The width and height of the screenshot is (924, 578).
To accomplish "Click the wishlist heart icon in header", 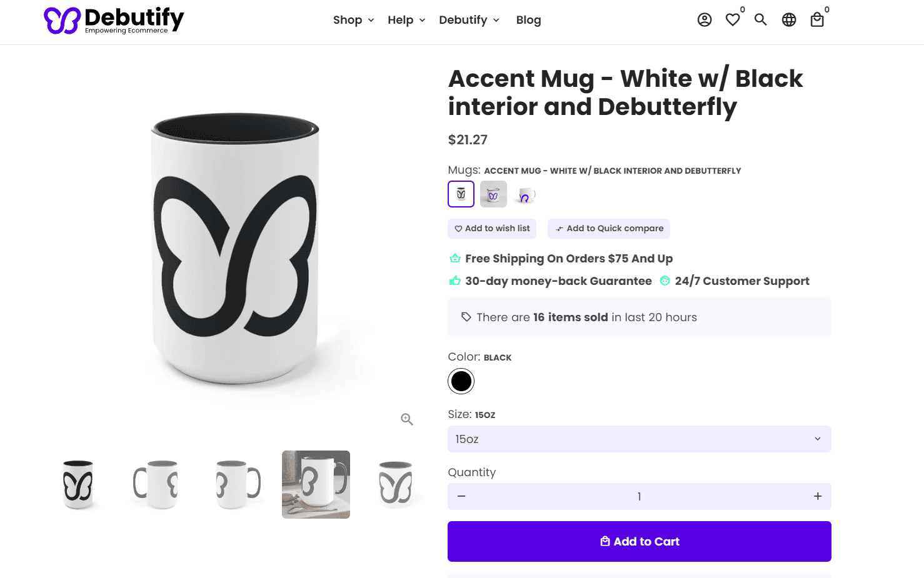I will (732, 19).
